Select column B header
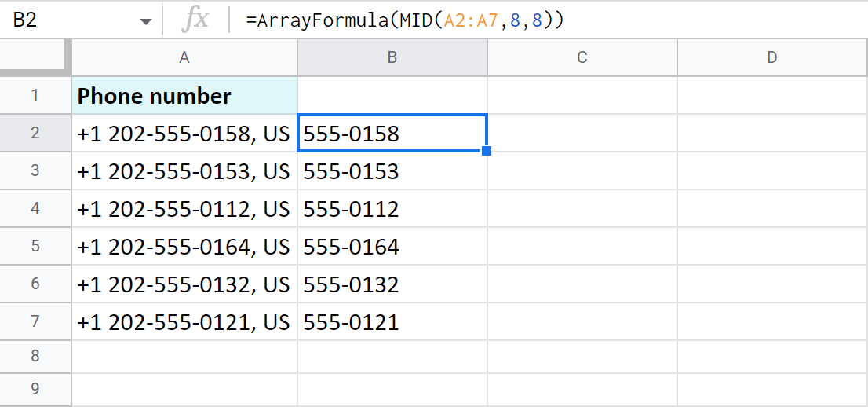The width and height of the screenshot is (868, 407). (x=392, y=57)
